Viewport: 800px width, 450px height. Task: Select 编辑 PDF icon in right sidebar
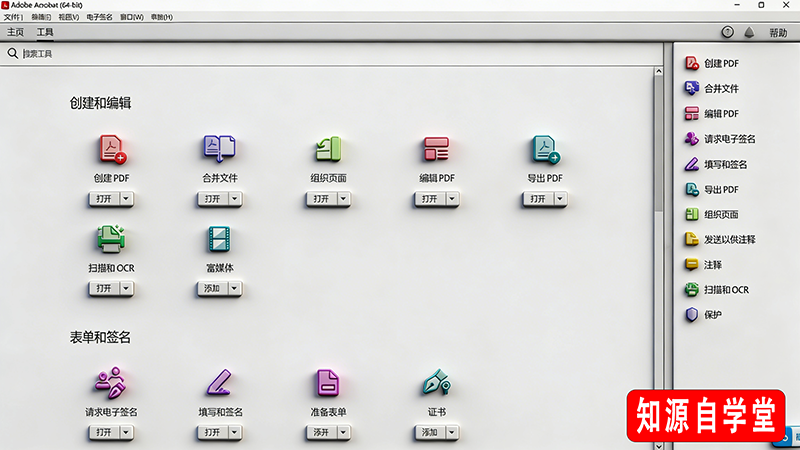(x=692, y=113)
